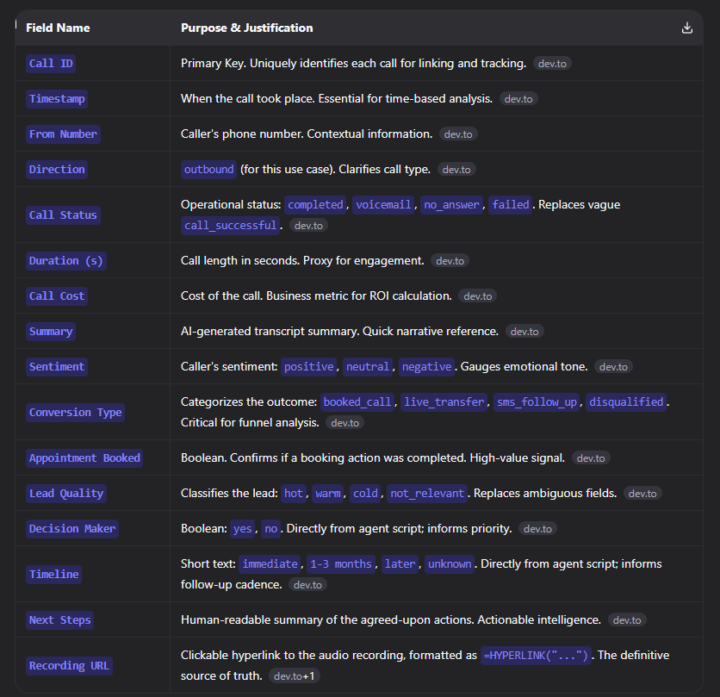
Task: Select the Recording URL field name tag
Action: [x=69, y=665]
